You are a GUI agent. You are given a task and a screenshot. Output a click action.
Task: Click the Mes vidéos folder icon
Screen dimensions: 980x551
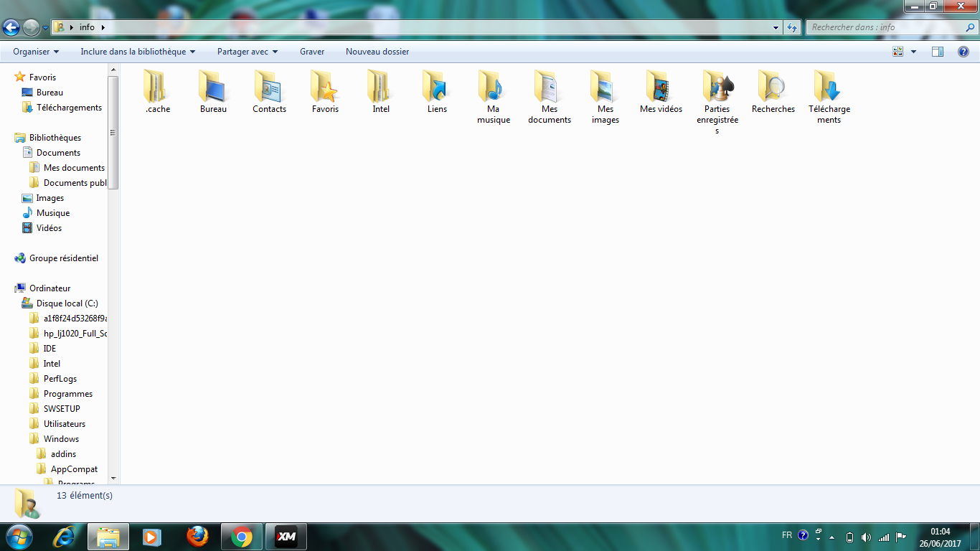click(661, 87)
